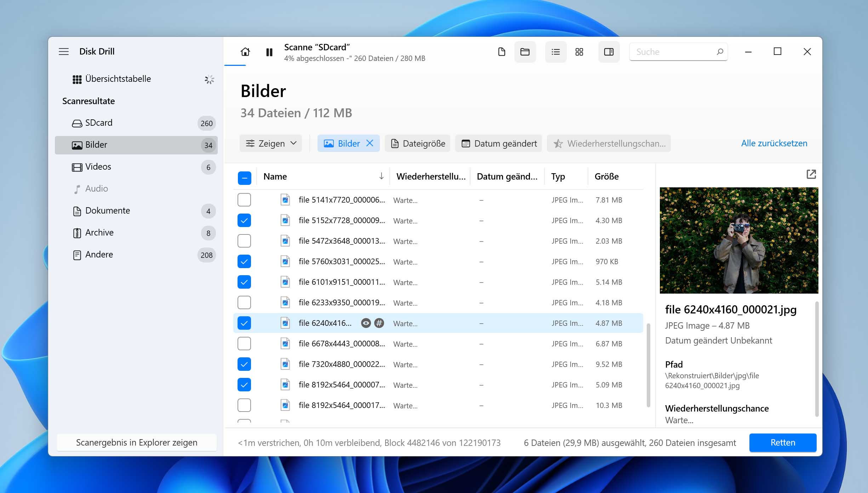The width and height of the screenshot is (868, 493).
Task: Click the preview panel scrollbar
Action: tap(816, 359)
